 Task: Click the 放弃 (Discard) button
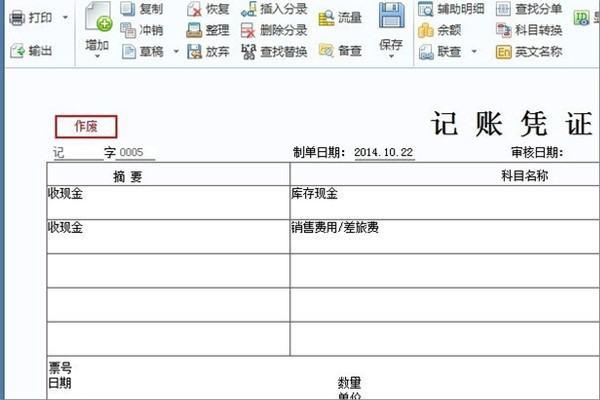coord(194,51)
